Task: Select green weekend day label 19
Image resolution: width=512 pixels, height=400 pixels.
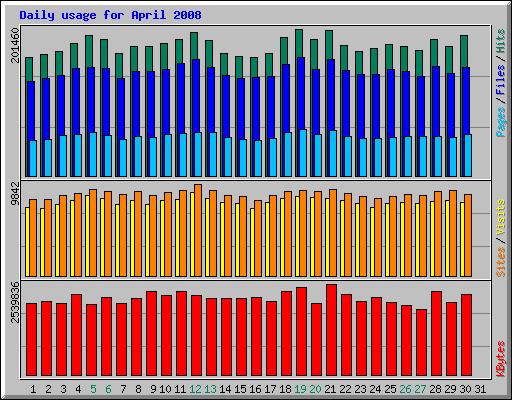Action: click(300, 389)
